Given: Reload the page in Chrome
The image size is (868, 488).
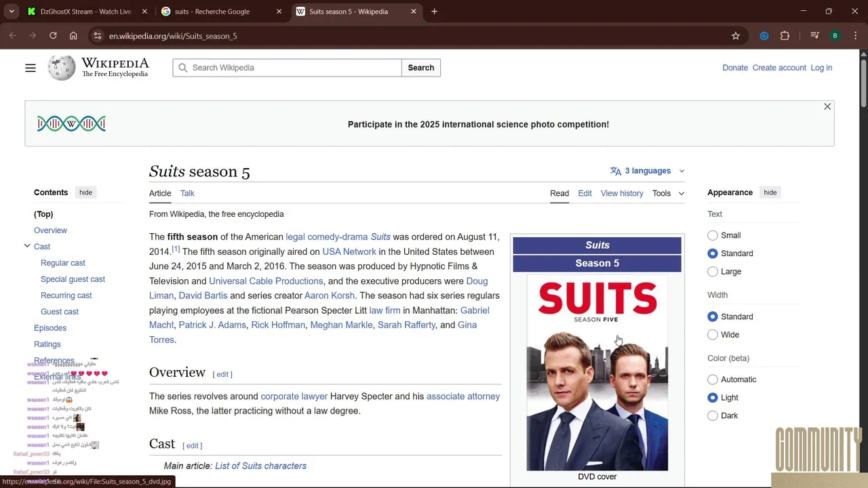Looking at the screenshot, I should pyautogui.click(x=53, y=36).
